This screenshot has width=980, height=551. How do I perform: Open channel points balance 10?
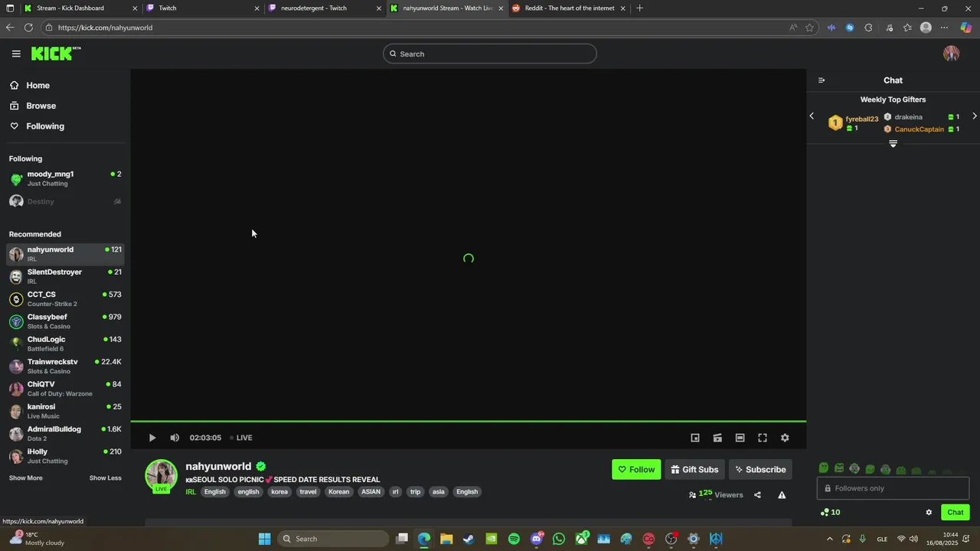click(x=830, y=513)
